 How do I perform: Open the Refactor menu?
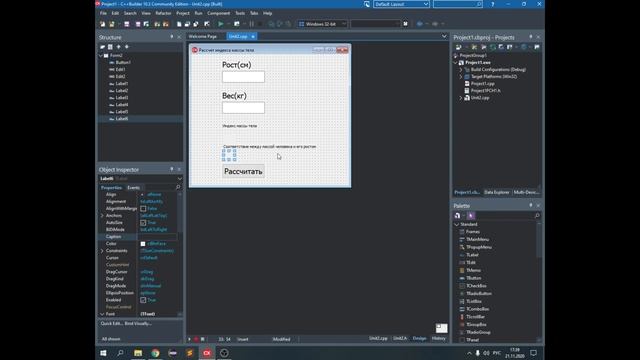coord(163,13)
